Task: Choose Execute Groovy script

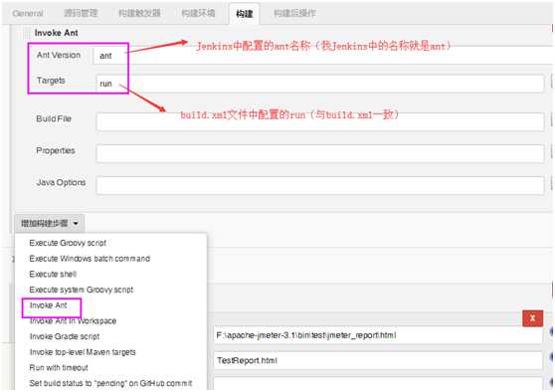Action: tap(68, 243)
